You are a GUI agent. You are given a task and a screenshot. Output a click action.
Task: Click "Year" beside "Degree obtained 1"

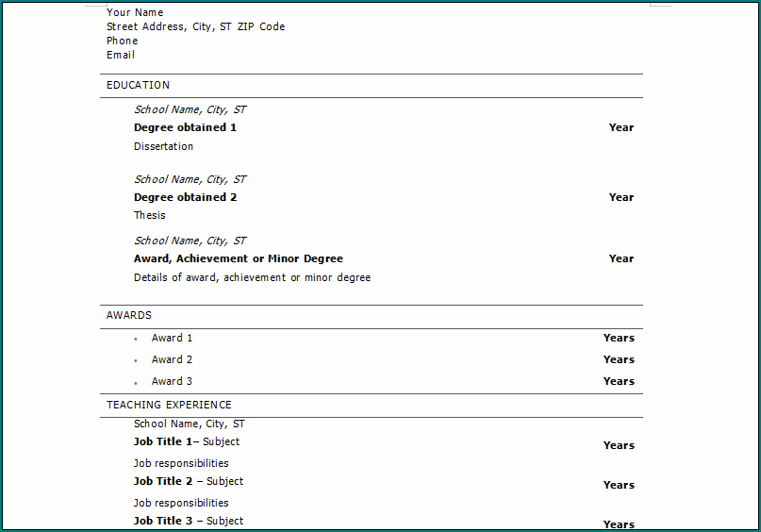click(x=621, y=127)
